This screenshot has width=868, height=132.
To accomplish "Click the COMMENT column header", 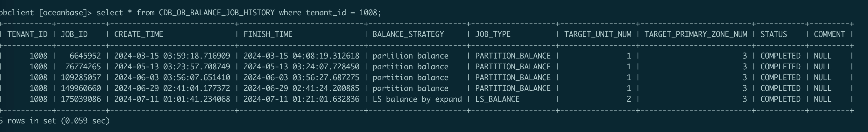I will (829, 34).
